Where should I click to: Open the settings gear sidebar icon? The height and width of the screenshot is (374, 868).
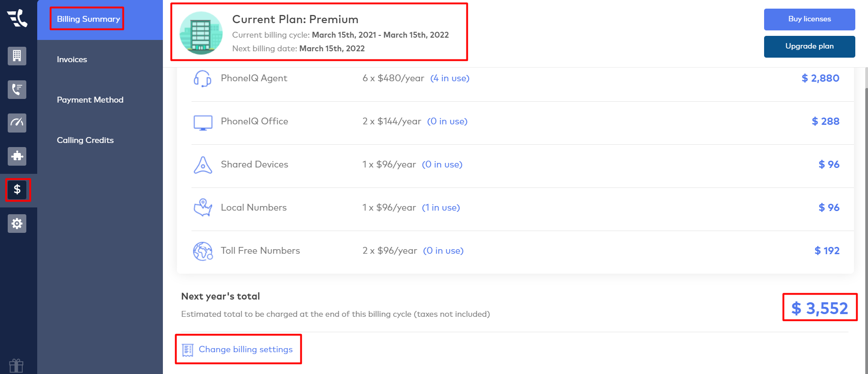tap(17, 223)
